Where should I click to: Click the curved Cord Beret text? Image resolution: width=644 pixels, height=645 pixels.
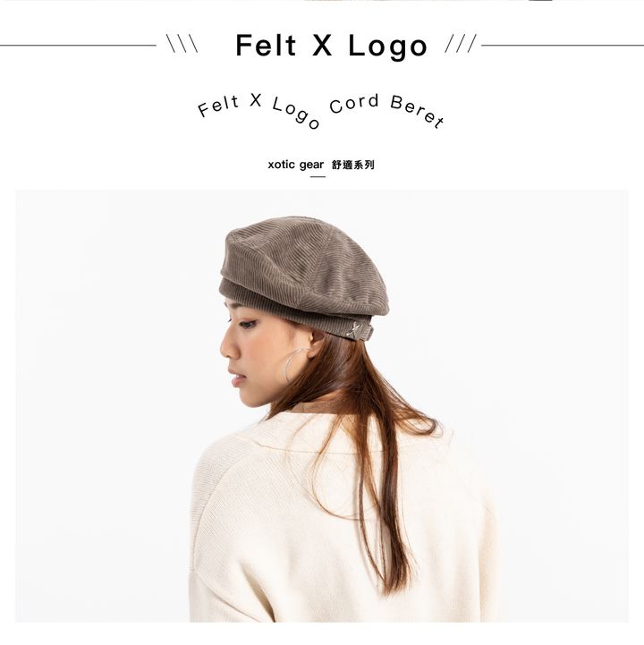(x=386, y=110)
